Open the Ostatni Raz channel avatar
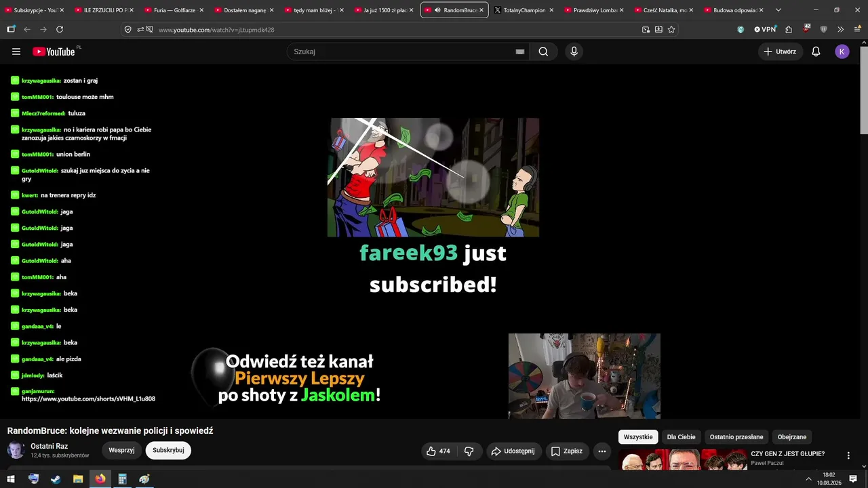The height and width of the screenshot is (488, 868). click(16, 450)
